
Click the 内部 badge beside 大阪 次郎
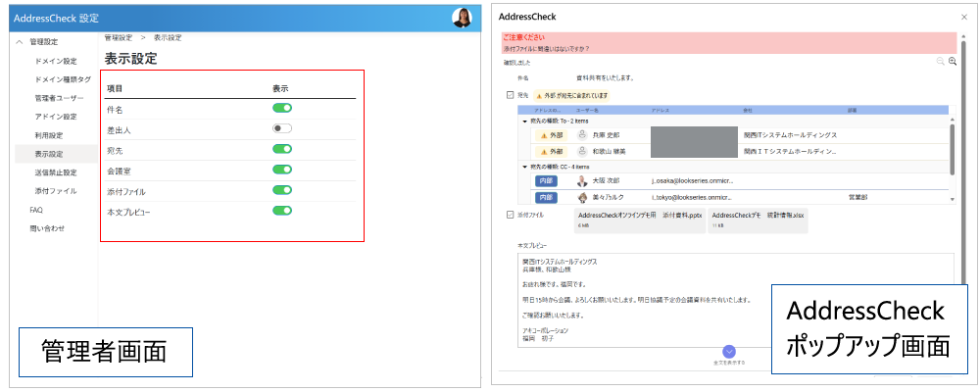pos(546,181)
